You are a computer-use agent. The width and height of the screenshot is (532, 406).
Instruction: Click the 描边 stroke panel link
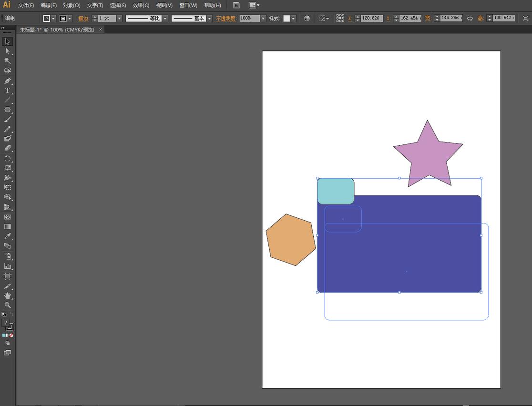(83, 18)
